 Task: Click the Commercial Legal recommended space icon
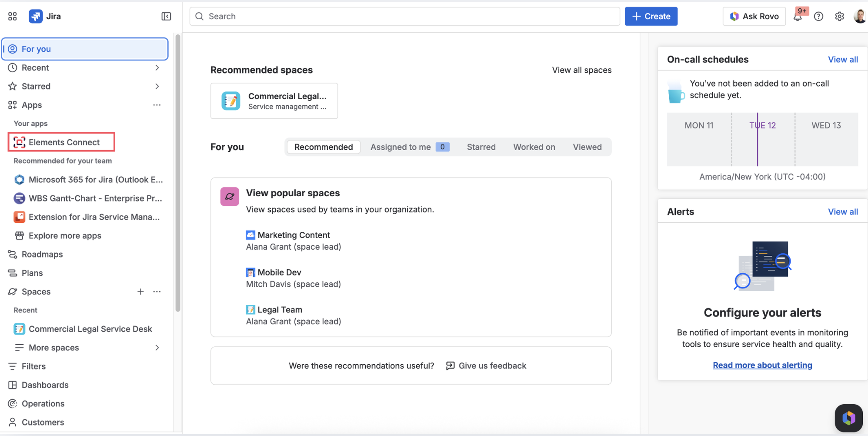pyautogui.click(x=231, y=101)
